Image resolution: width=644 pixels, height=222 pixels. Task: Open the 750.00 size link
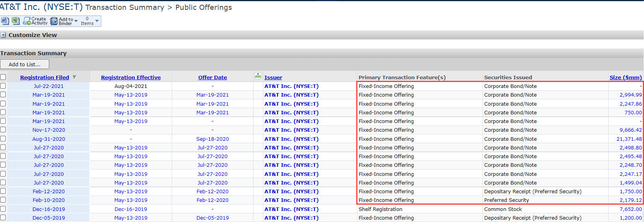click(x=633, y=112)
